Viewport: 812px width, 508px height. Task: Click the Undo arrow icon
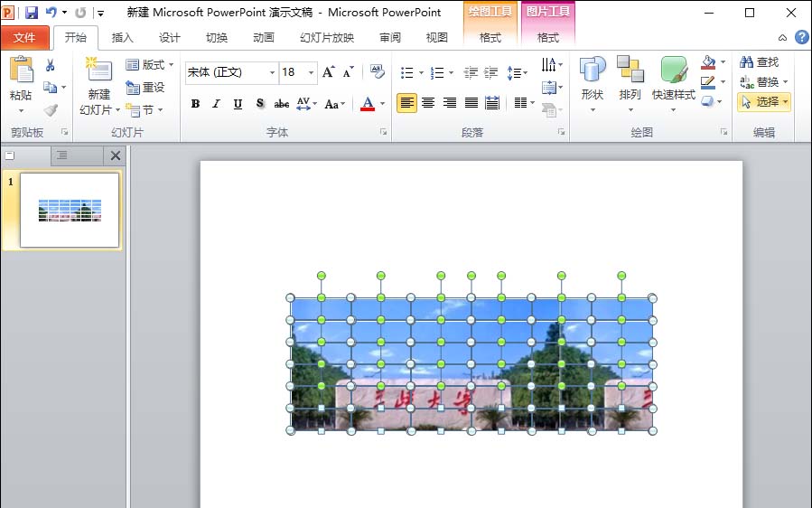tap(51, 13)
